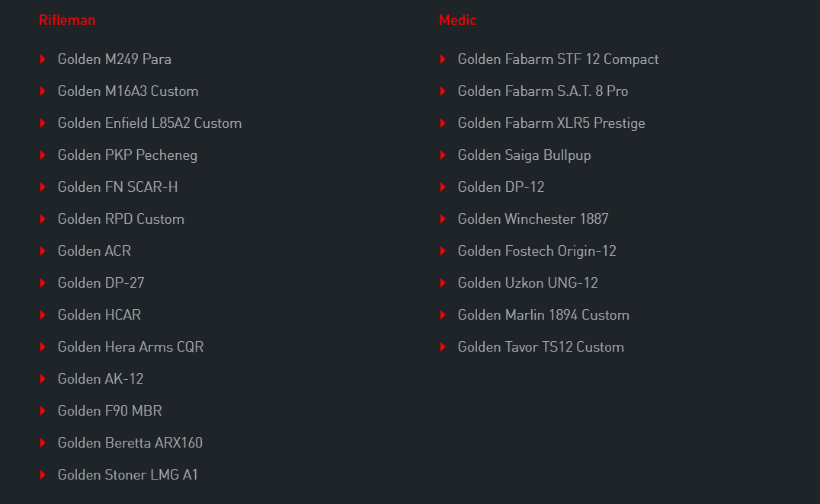820x504 pixels.
Task: Choose Golden Enfield L85A2 Custom
Action: pos(149,123)
